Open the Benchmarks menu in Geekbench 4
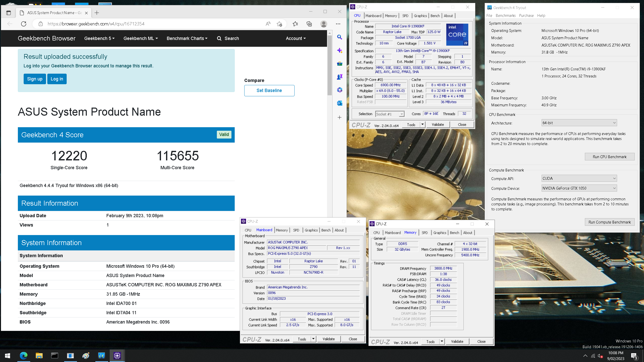The image size is (644, 362). (x=506, y=16)
